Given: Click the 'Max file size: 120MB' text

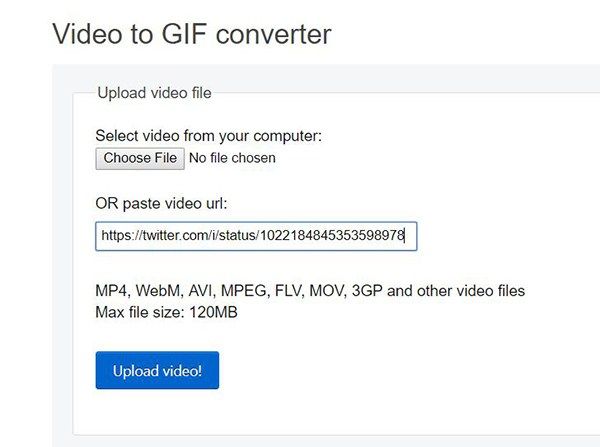Looking at the screenshot, I should coord(166,312).
